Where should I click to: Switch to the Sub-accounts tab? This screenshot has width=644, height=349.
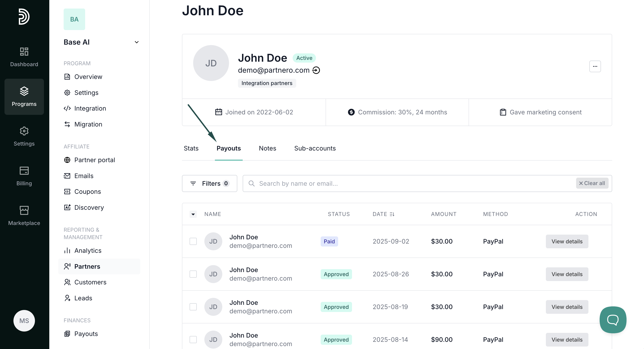(x=315, y=148)
